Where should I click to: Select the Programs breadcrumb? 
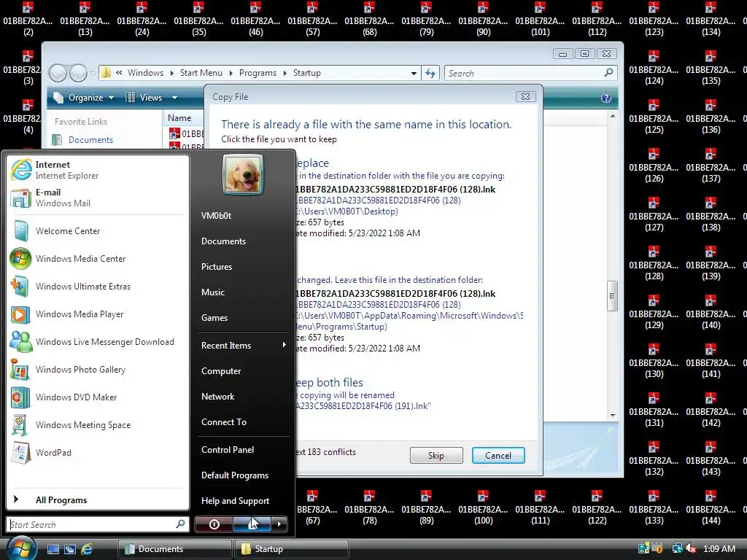[x=258, y=73]
